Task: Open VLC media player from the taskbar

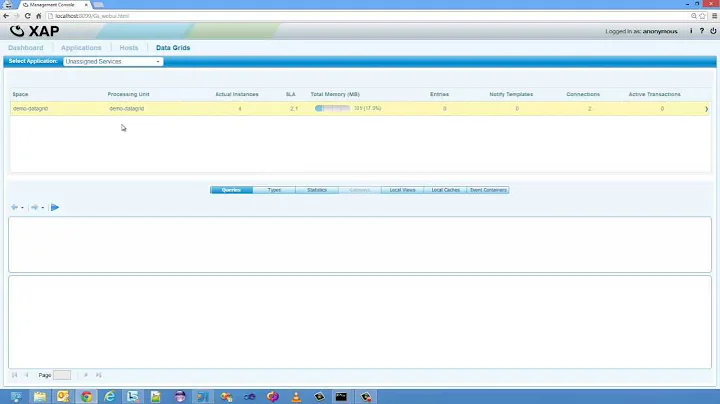Action: pyautogui.click(x=296, y=397)
